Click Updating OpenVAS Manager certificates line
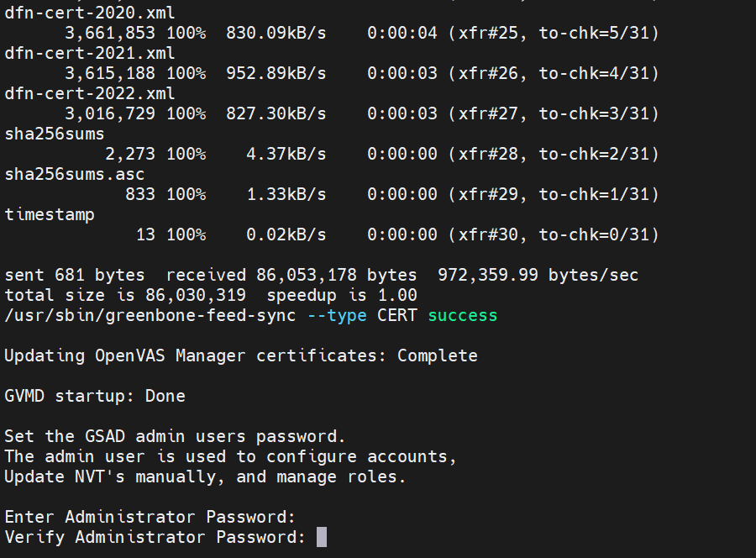 coord(240,355)
